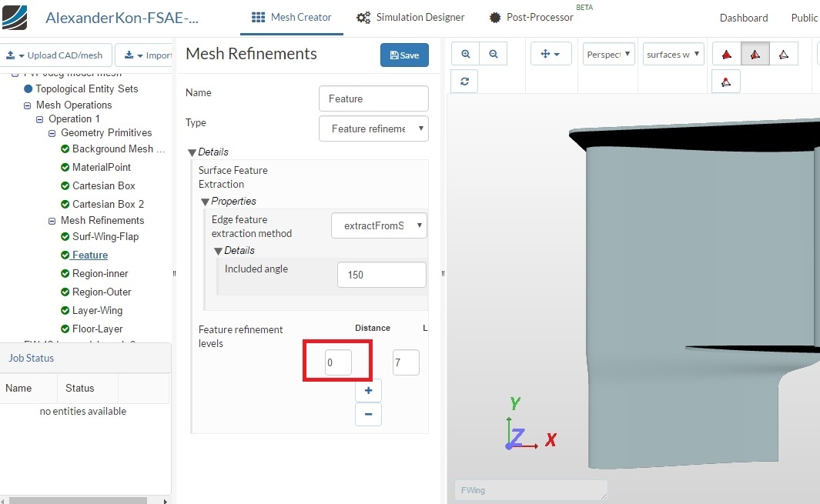Select the wireframe render mode icon
820x504 pixels.
point(783,55)
